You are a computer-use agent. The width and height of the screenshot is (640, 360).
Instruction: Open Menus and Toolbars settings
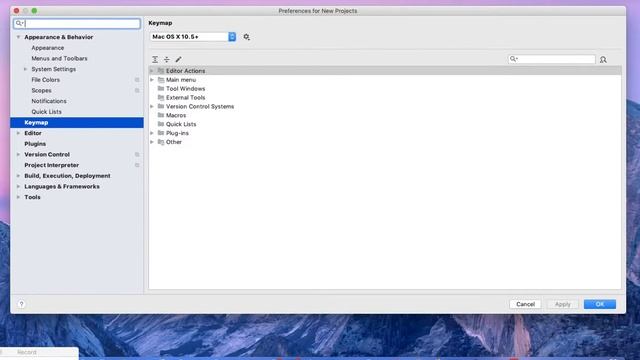coord(59,58)
